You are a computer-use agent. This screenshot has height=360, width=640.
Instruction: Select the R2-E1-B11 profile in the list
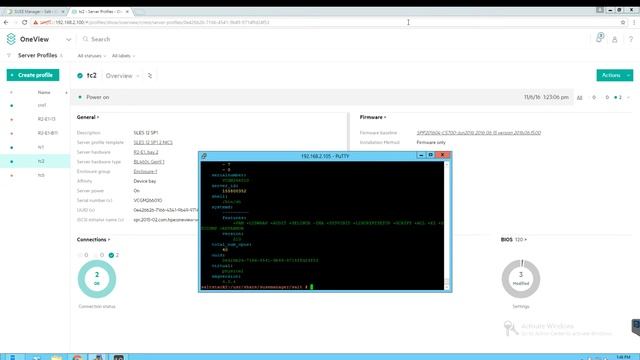point(35,133)
